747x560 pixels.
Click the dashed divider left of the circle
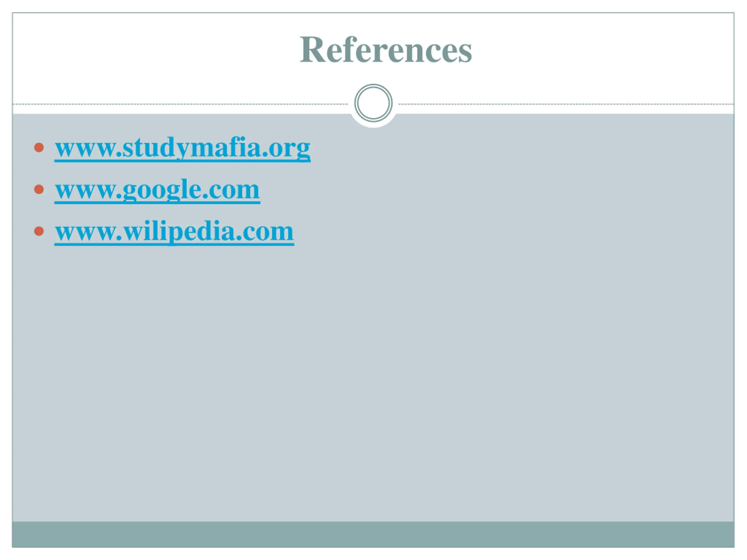[x=181, y=104]
